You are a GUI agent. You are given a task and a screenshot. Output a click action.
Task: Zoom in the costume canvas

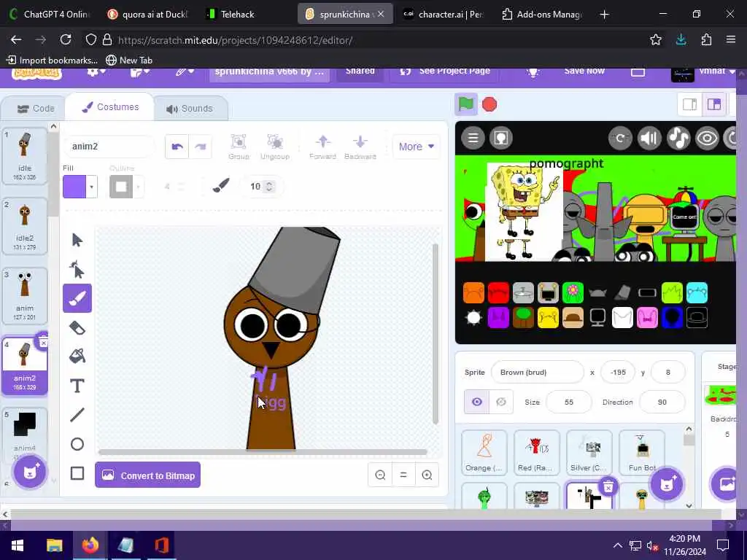pyautogui.click(x=427, y=475)
